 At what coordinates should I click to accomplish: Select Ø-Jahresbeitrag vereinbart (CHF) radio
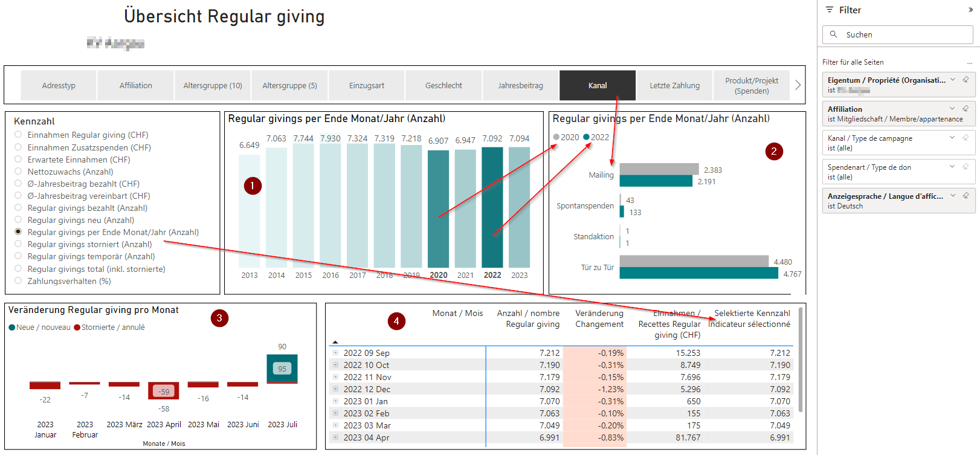pyautogui.click(x=18, y=195)
